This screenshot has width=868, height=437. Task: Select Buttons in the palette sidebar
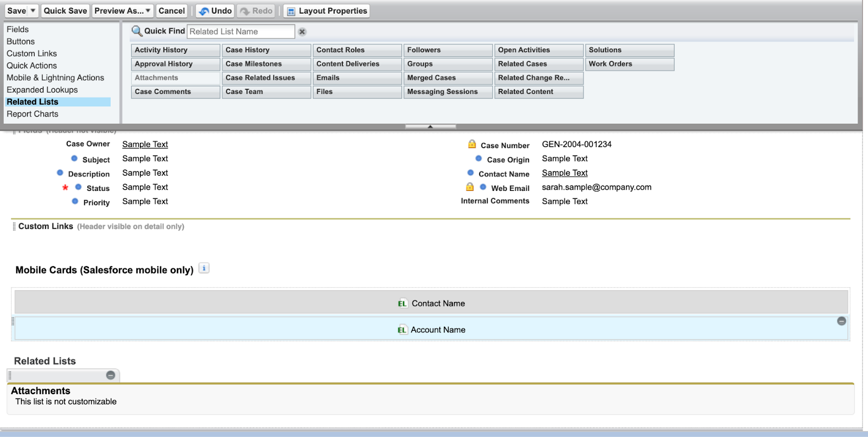pyautogui.click(x=21, y=41)
